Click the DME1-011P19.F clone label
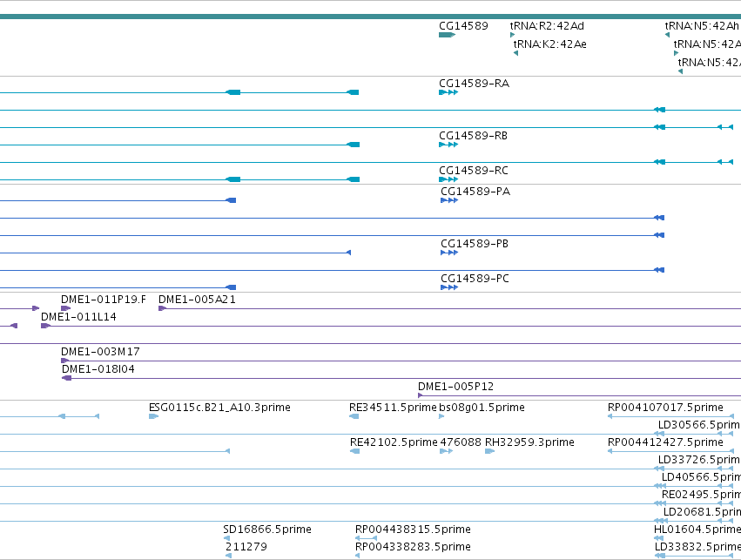 click(104, 300)
